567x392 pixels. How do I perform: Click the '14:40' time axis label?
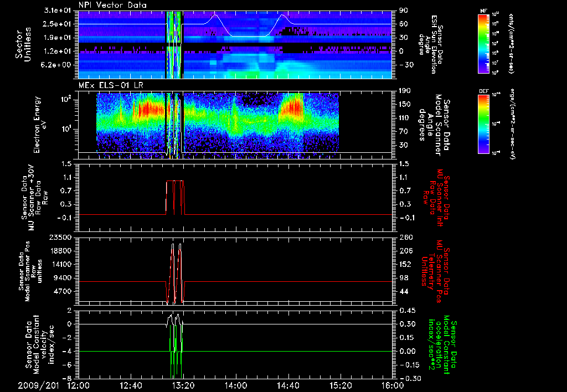pos(288,386)
